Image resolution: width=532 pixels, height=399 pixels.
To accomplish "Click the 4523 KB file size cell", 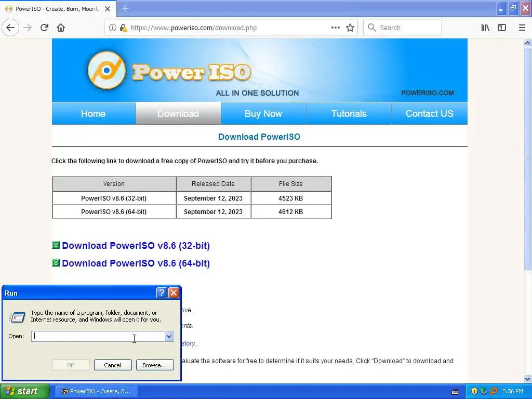I will click(291, 198).
